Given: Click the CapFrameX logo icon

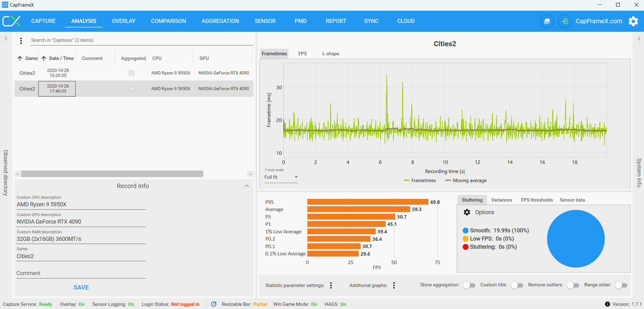Looking at the screenshot, I should tap(12, 21).
